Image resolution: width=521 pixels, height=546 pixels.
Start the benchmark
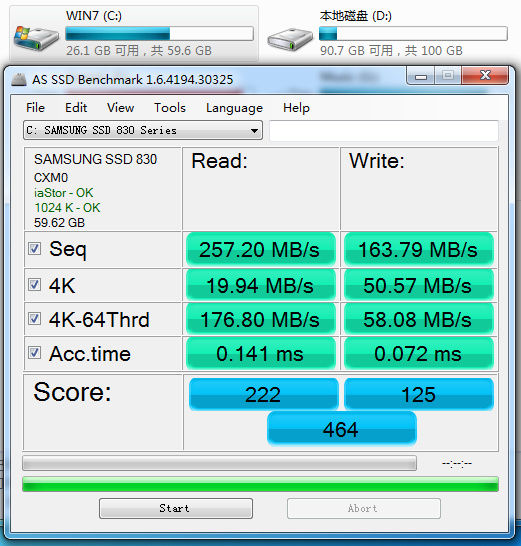tap(176, 508)
